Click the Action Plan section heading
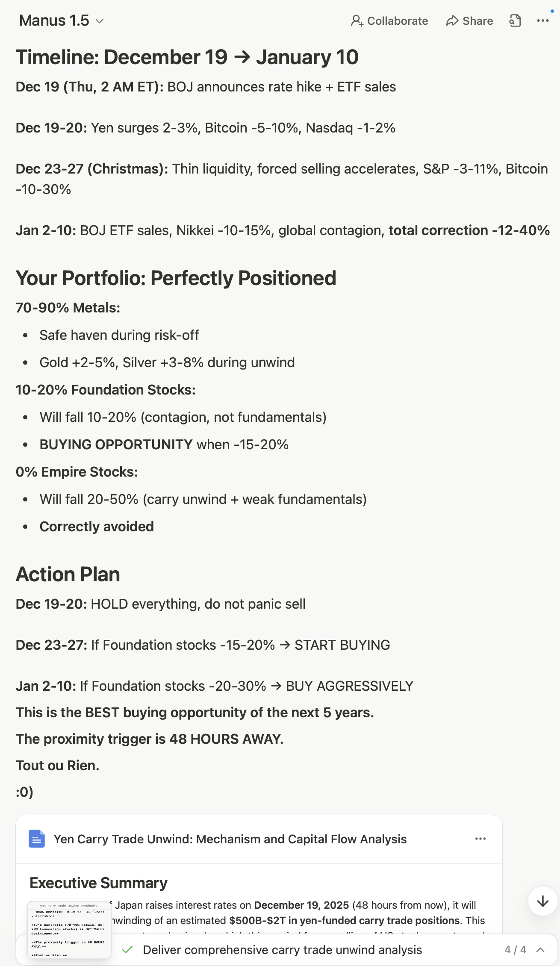560x966 pixels. (x=68, y=574)
